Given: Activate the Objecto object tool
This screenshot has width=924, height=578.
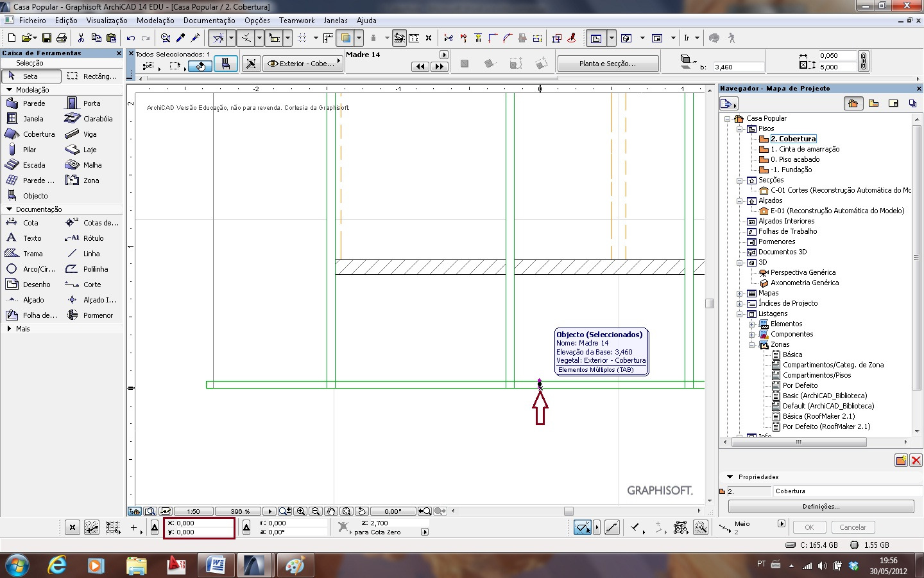Looking at the screenshot, I should [x=31, y=196].
